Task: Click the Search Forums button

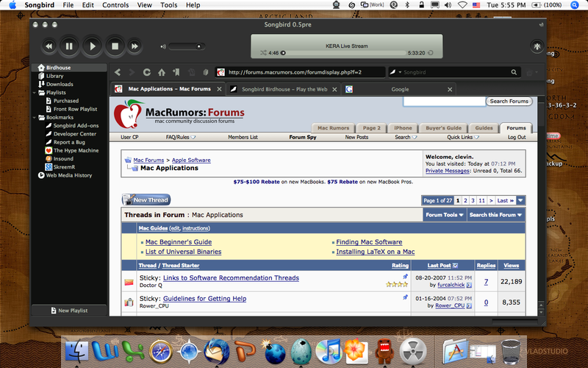Action: point(509,102)
